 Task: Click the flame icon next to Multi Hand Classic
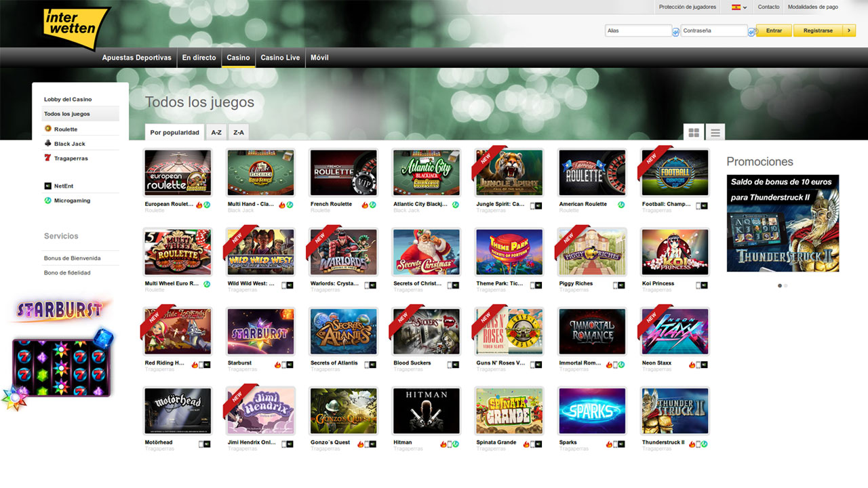[282, 205]
